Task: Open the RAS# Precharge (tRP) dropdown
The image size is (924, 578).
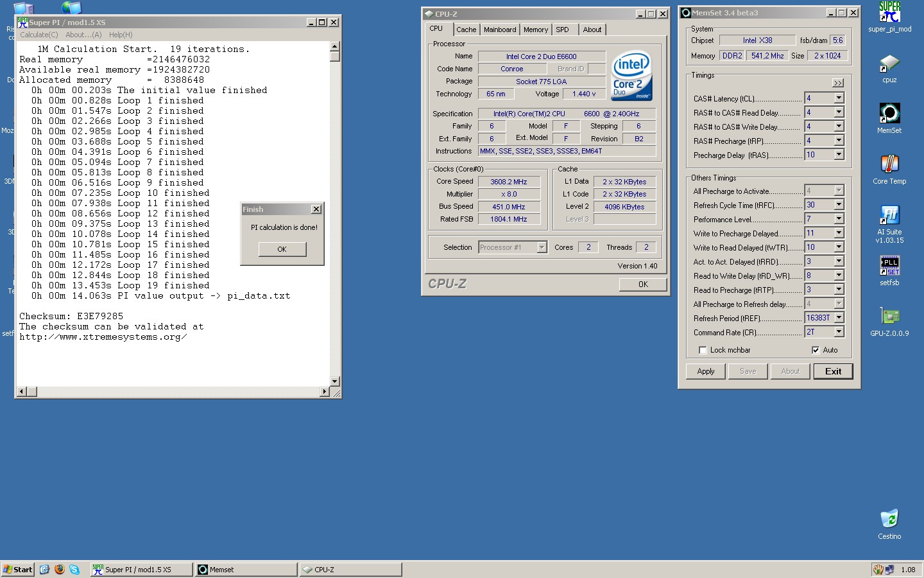Action: [839, 141]
